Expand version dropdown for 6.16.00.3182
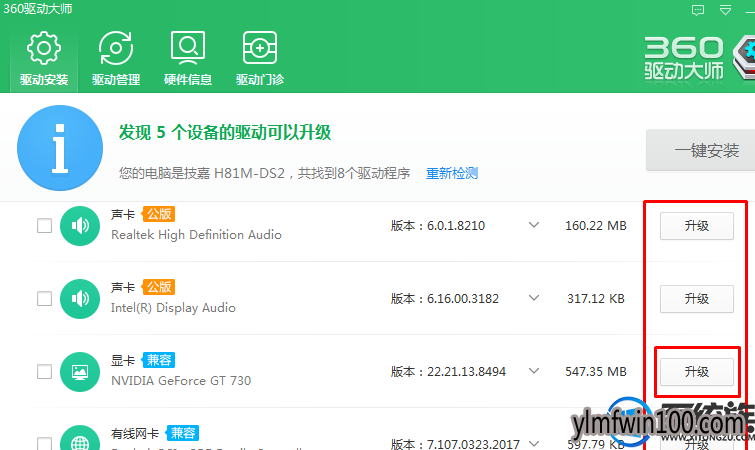The height and width of the screenshot is (450, 755). [534, 298]
